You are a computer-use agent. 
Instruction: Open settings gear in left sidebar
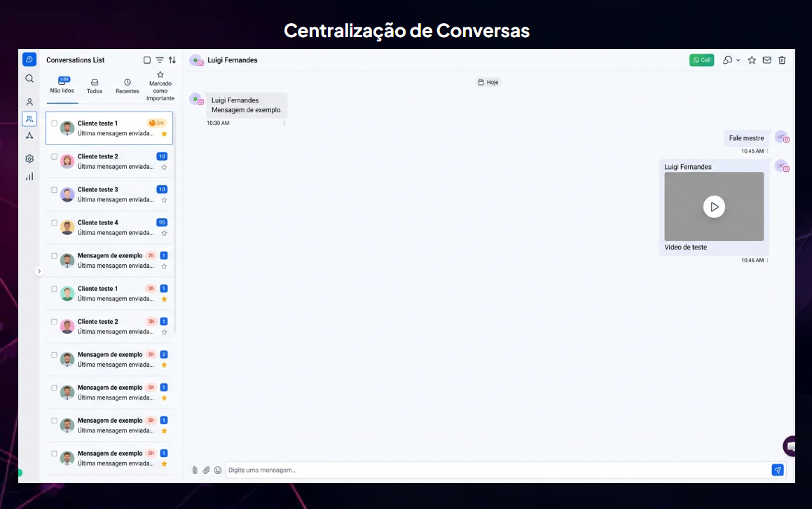[29, 158]
